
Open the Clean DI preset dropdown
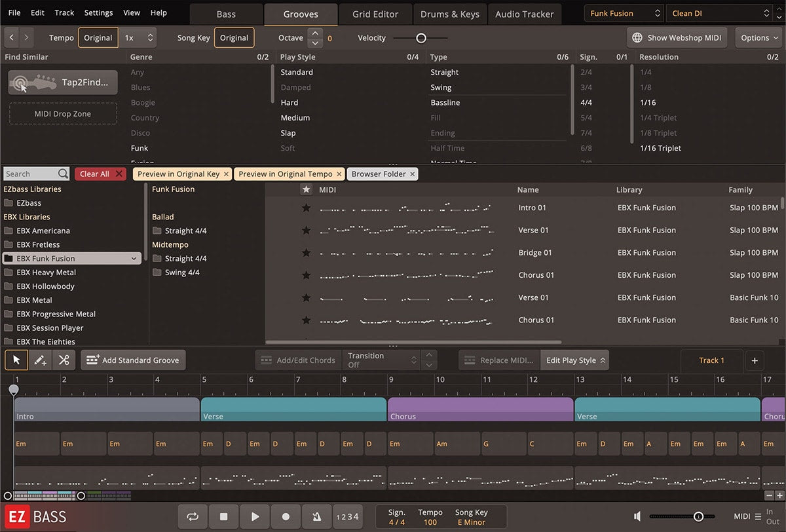[720, 13]
